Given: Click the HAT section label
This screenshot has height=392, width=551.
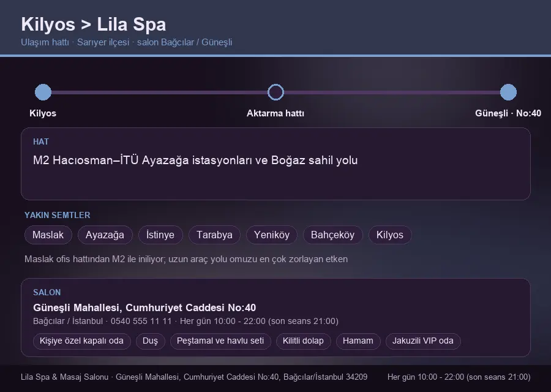Looking at the screenshot, I should [x=41, y=141].
